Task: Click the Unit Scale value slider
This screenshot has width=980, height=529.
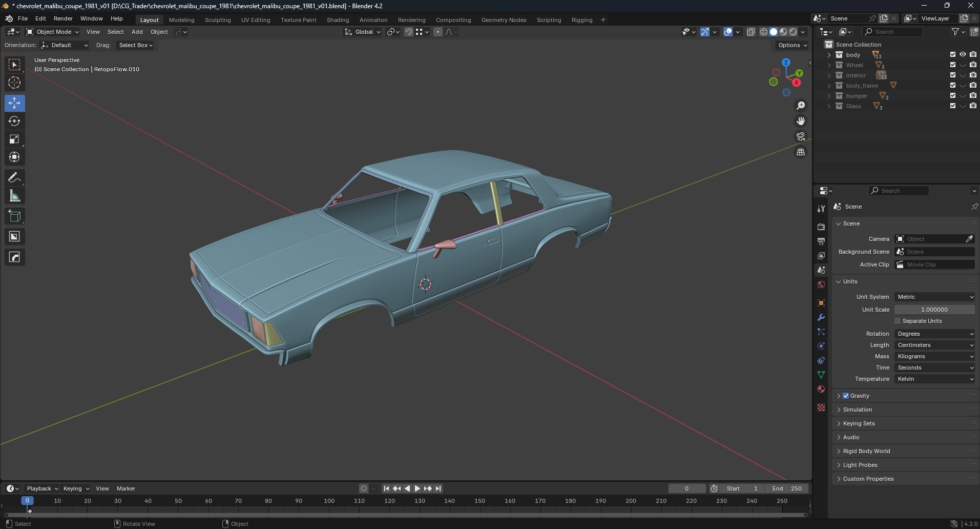Action: pyautogui.click(x=934, y=310)
